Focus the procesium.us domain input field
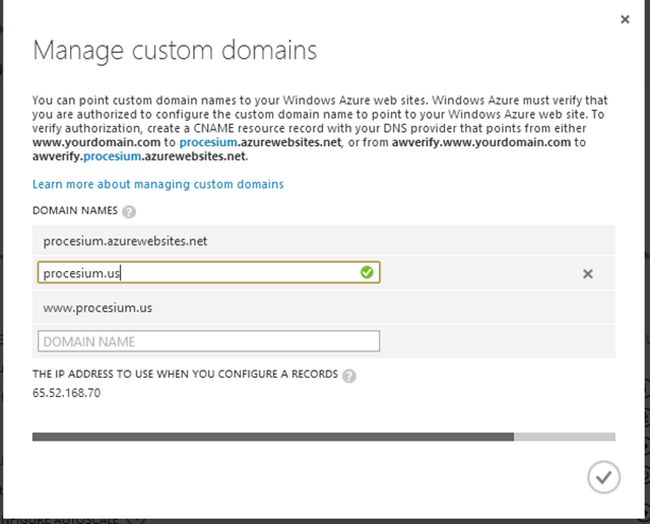This screenshot has height=524, width=650. (209, 272)
